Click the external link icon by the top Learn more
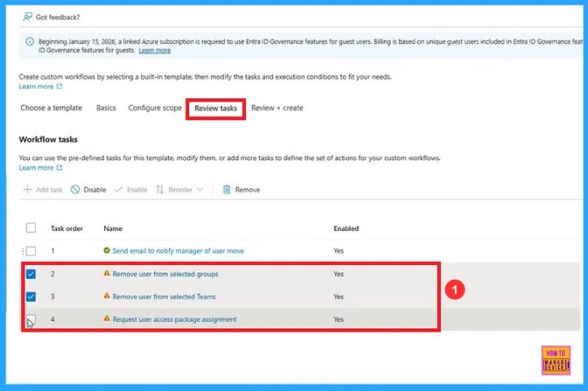Viewport: 588px width, 391px height. (59, 86)
